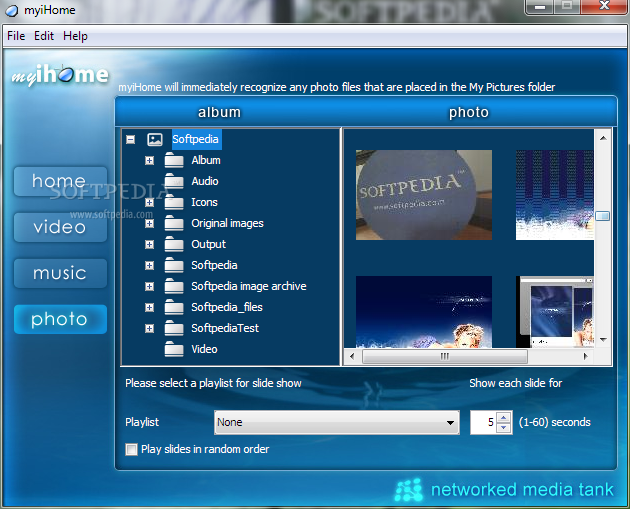Image resolution: width=630 pixels, height=509 pixels.
Task: Select the Album tree item label
Action: click(x=206, y=160)
